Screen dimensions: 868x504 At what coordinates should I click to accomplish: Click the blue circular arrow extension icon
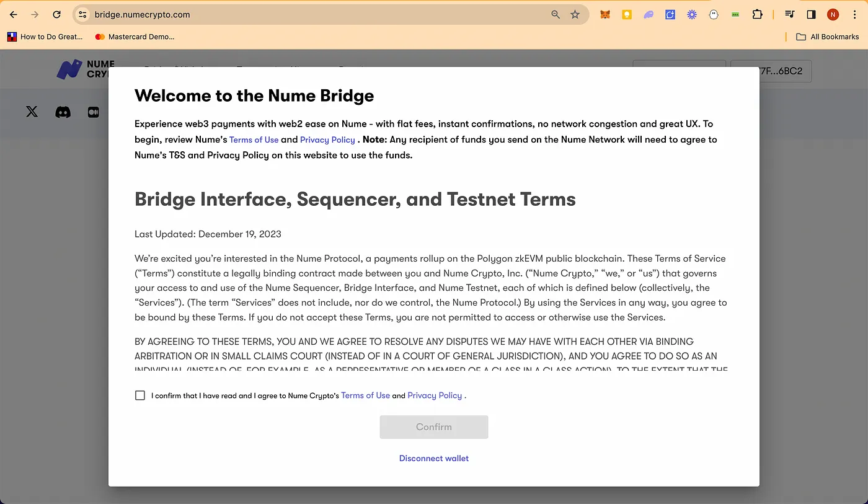tap(670, 14)
